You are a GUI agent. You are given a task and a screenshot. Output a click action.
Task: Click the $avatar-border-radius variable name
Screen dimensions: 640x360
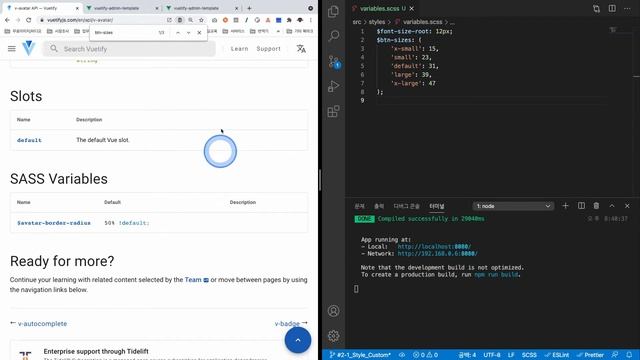[54, 223]
